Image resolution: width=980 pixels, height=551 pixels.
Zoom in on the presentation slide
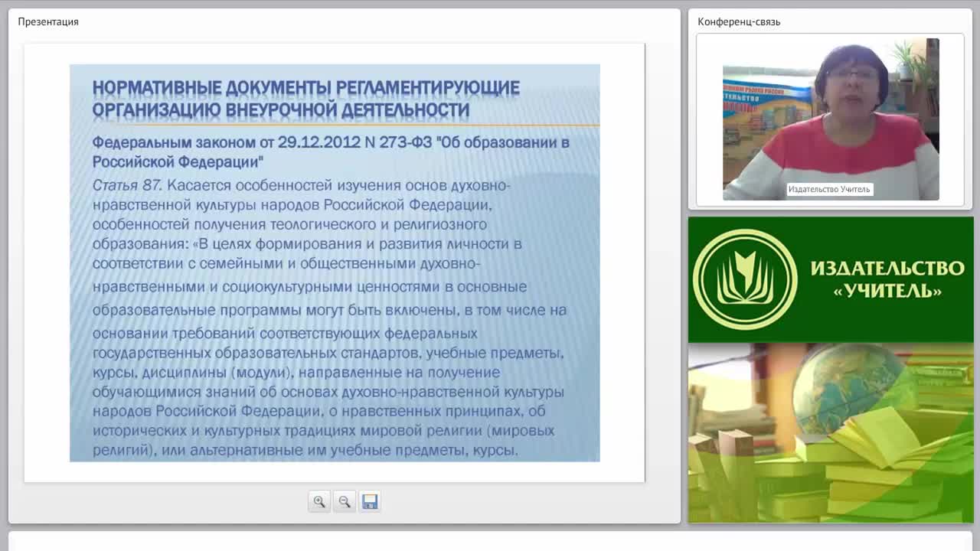[319, 502]
